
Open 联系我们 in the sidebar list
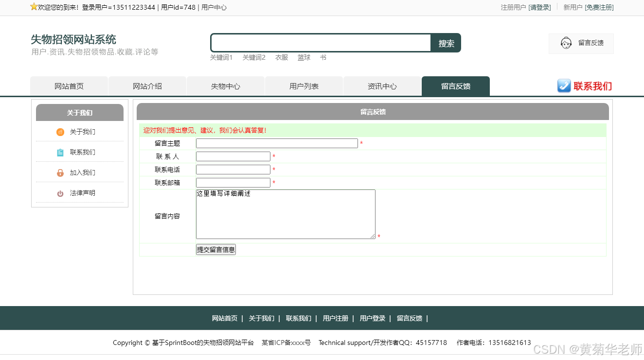coord(83,153)
